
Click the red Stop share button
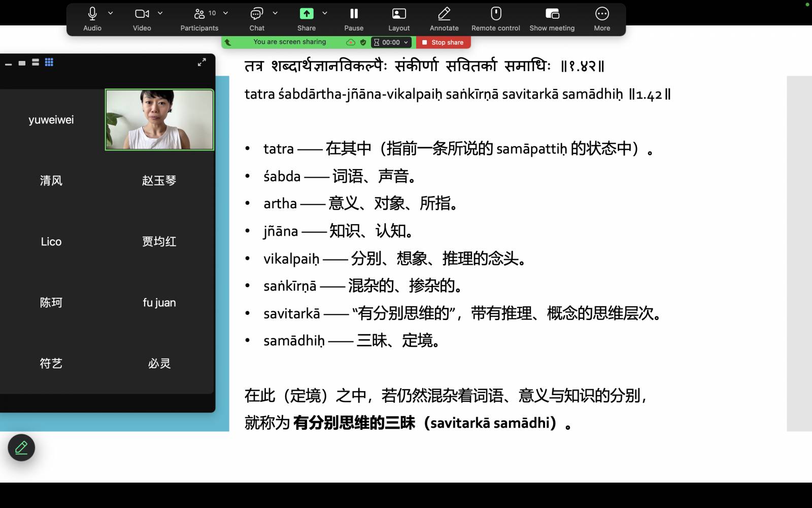[x=443, y=42]
